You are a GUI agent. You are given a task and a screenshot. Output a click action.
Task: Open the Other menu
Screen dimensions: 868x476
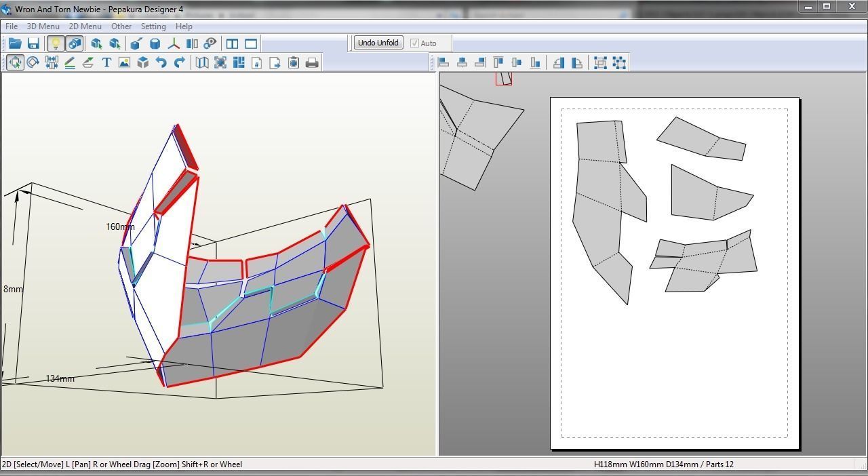click(121, 26)
